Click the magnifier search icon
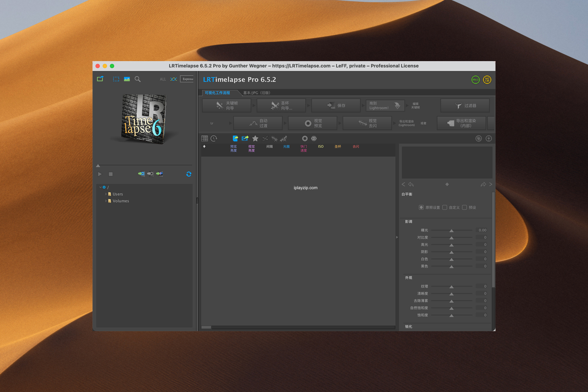 pyautogui.click(x=138, y=79)
